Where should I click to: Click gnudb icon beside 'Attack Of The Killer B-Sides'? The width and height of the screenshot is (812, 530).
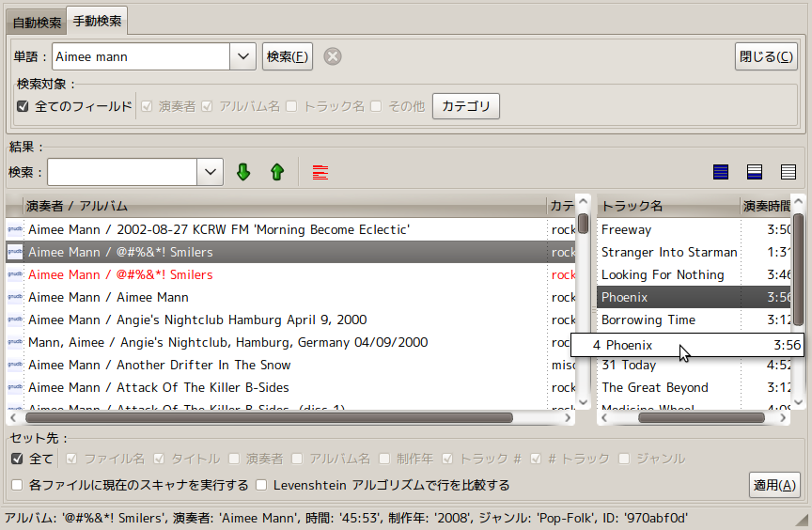(15, 388)
